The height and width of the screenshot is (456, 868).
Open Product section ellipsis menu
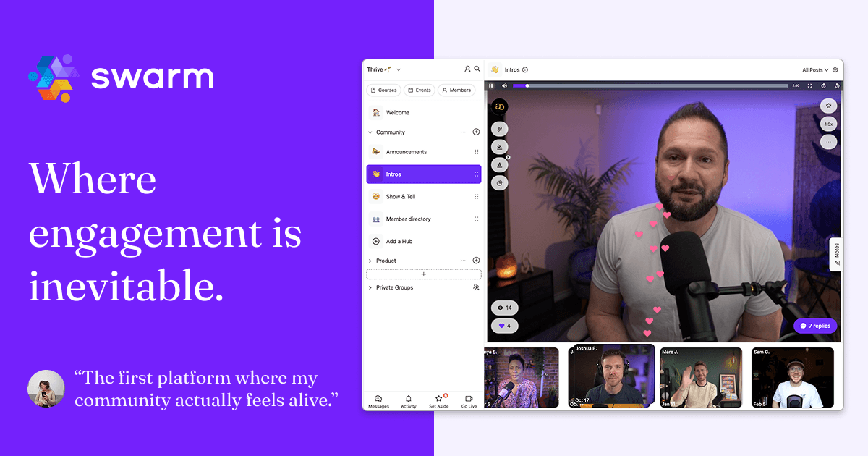pos(463,261)
